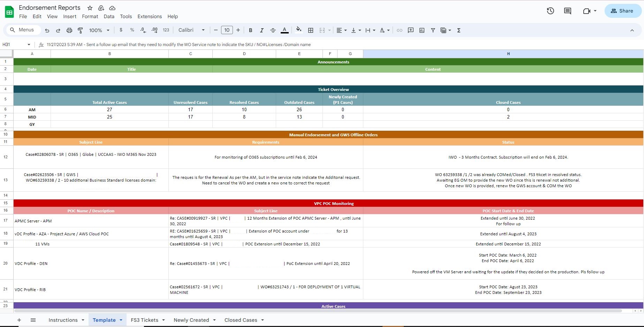The image size is (644, 327).
Task: Toggle strikethrough formatting
Action: 273,30
